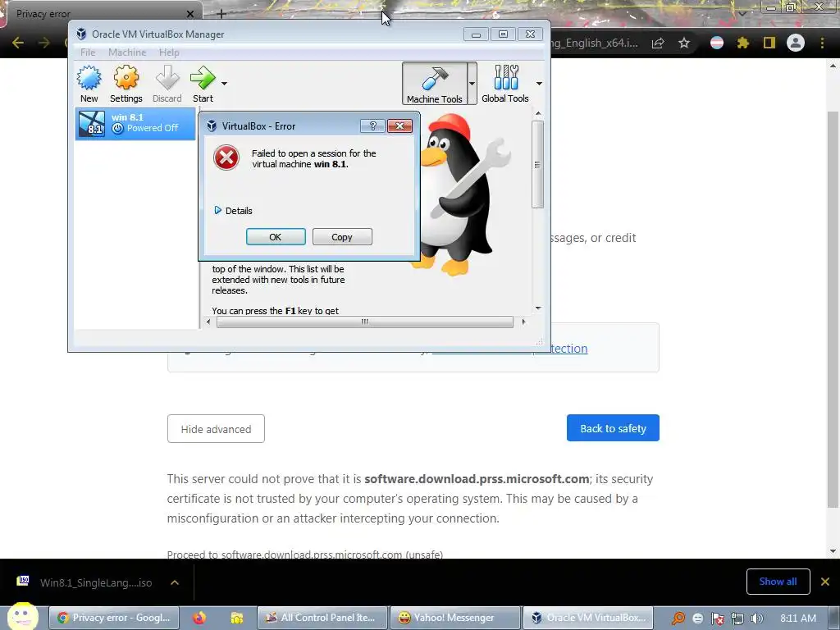Open Settings for the selected VM
Viewport: 840px width, 630px height.
[x=126, y=84]
